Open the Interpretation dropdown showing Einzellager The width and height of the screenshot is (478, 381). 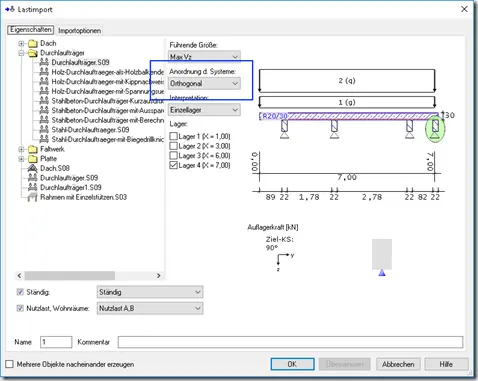pos(204,110)
